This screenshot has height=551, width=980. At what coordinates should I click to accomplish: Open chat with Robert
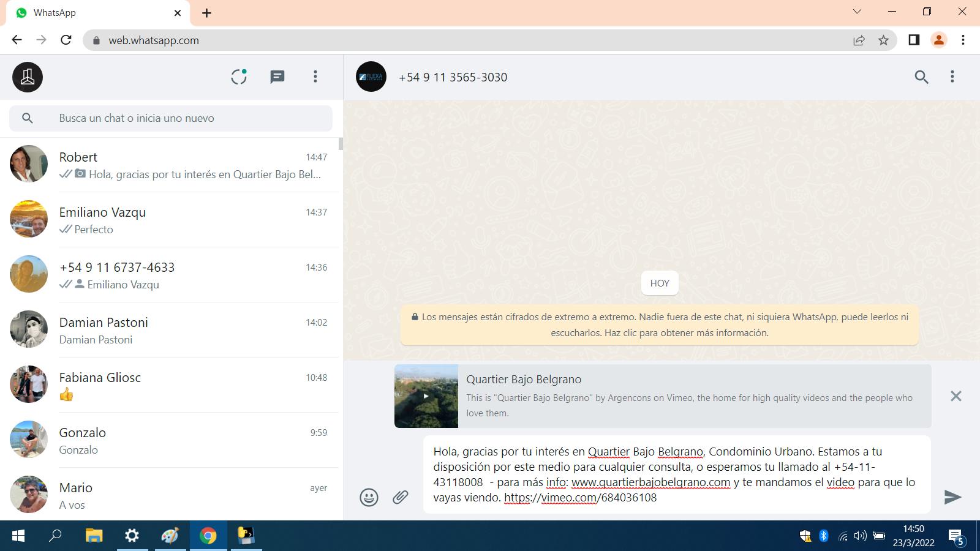click(x=169, y=165)
